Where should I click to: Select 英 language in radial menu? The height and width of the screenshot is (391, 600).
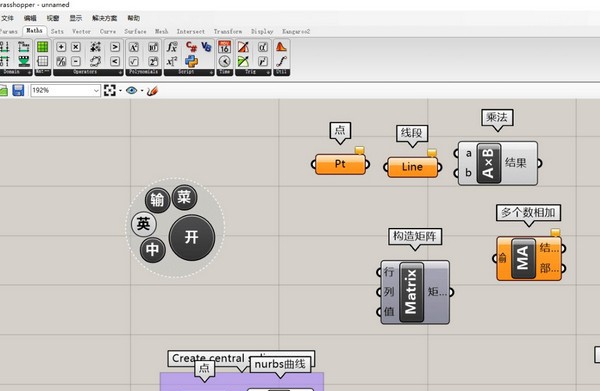click(143, 224)
